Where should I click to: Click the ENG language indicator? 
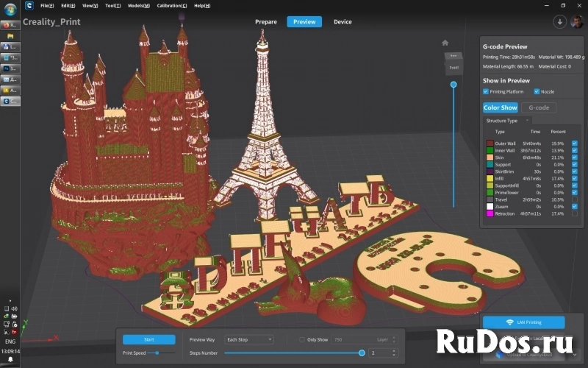point(10,342)
